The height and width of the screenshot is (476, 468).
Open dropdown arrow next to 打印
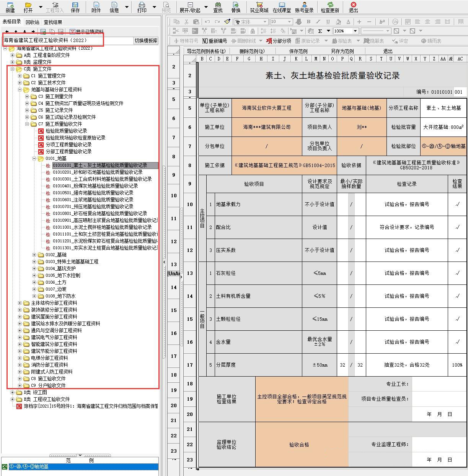(154, 7)
